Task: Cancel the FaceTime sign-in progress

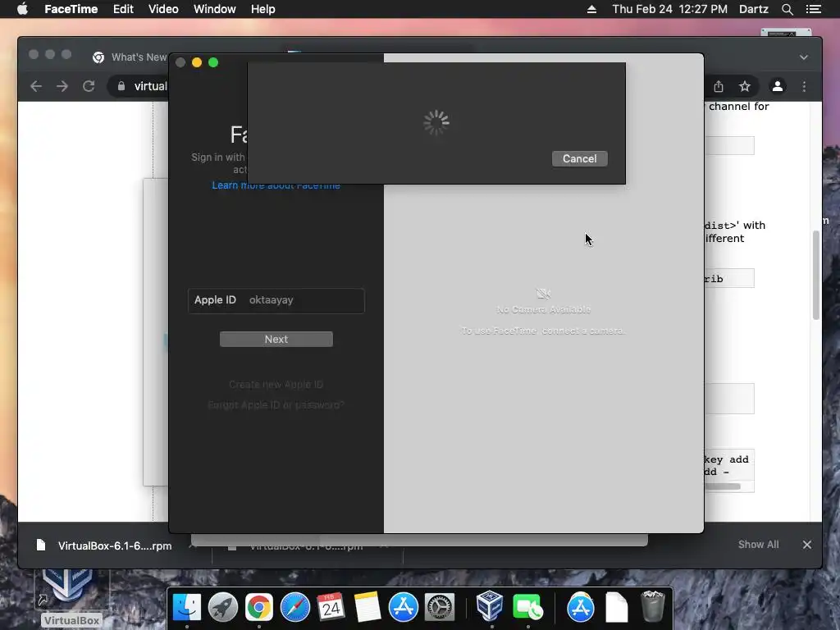Action: coord(580,158)
